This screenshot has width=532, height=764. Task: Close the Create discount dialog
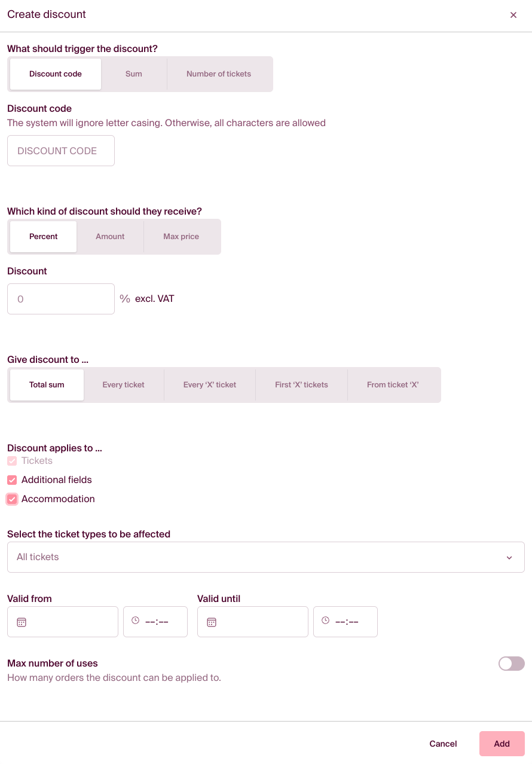(x=513, y=15)
